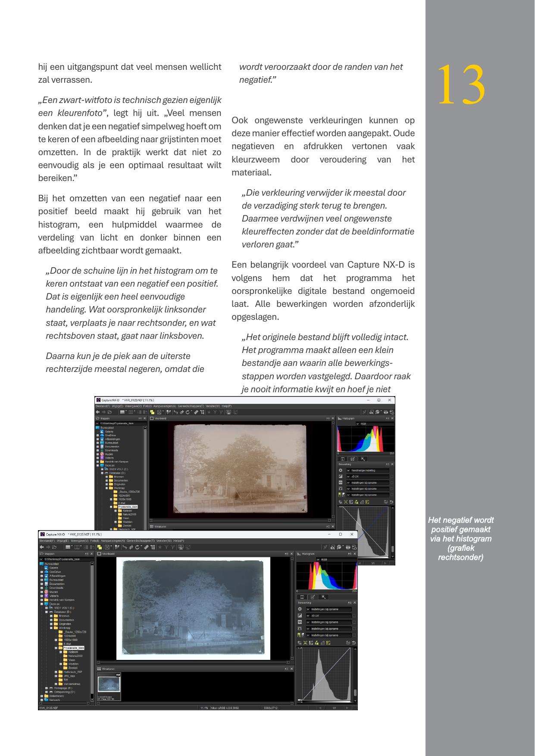Click the third adjustment tool icon, front window
This screenshot has width=535, height=756.
point(311,643)
